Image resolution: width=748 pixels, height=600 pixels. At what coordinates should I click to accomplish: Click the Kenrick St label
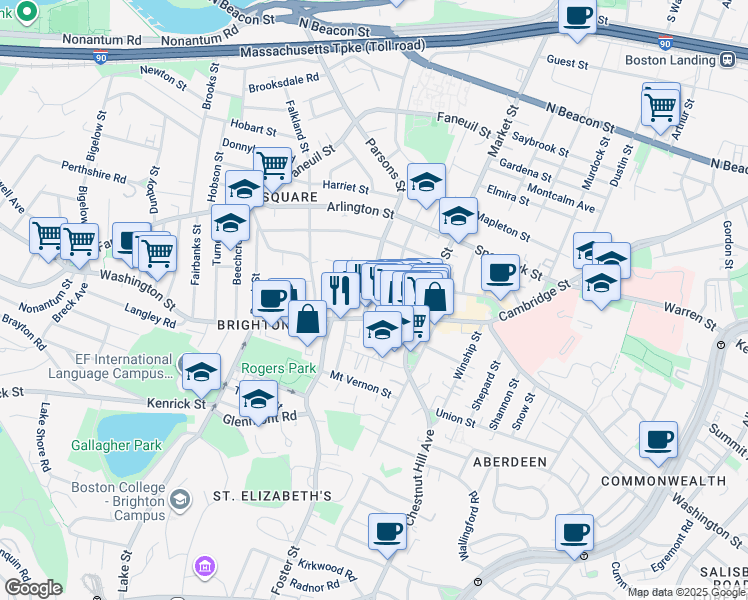click(177, 403)
